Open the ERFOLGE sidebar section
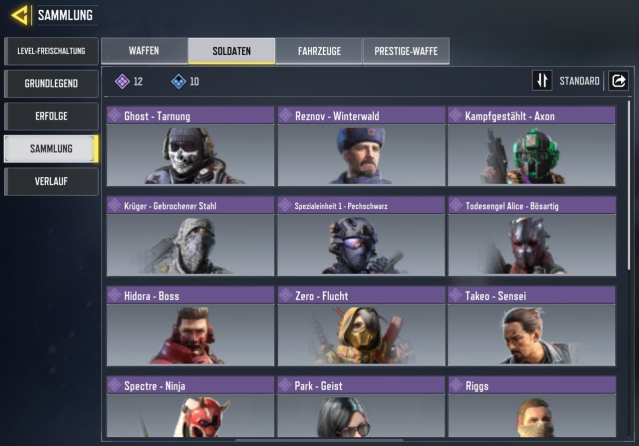Screen dimensions: 639x446 pyautogui.click(x=51, y=116)
